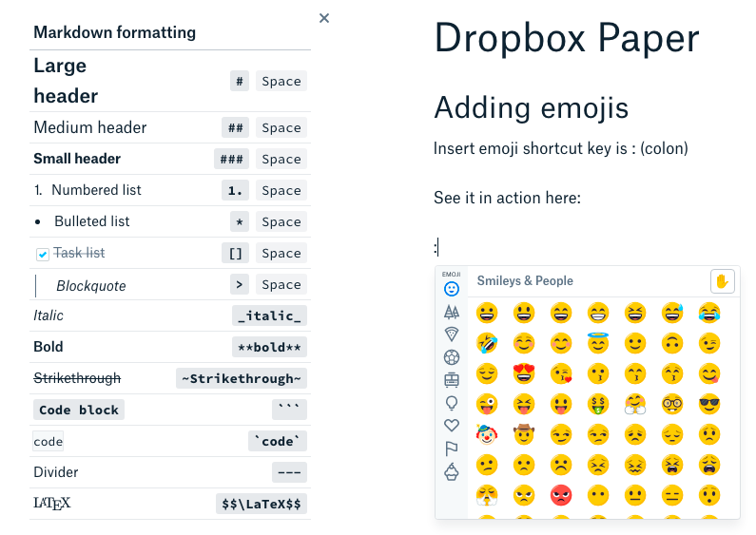Click the Medium header sample text
756x535 pixels.
coord(90,127)
